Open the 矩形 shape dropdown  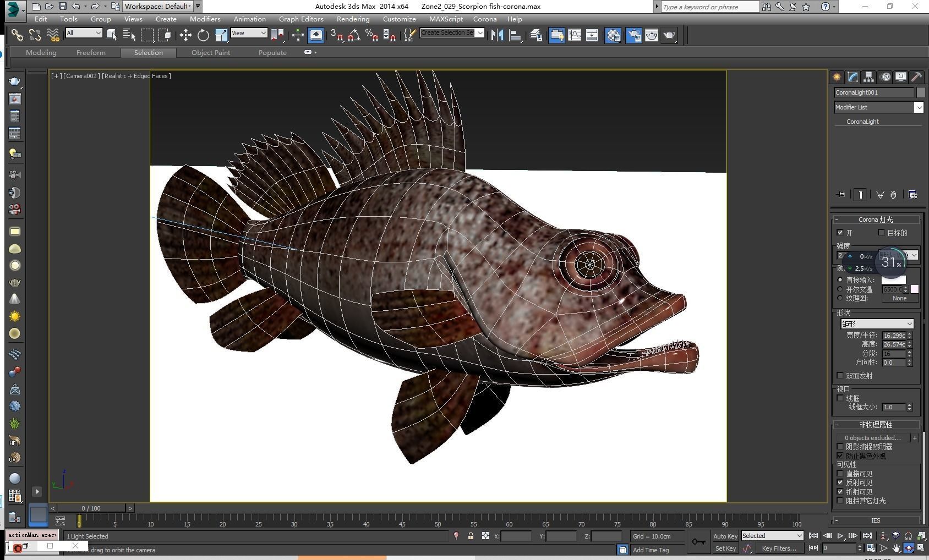click(877, 324)
